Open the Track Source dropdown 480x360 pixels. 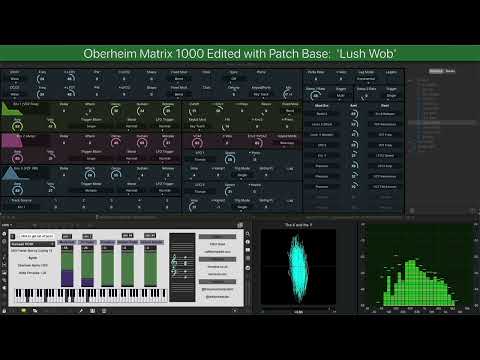[x=21, y=207]
